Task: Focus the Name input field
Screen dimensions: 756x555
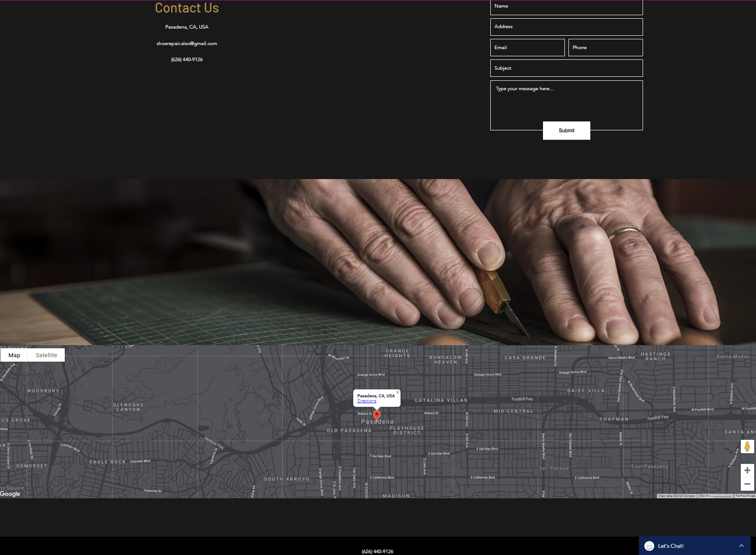Action: (x=566, y=7)
